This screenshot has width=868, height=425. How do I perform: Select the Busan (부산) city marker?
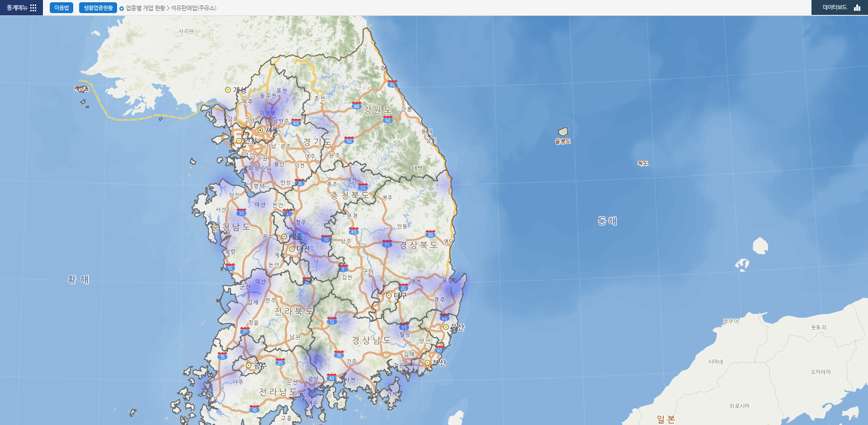[x=428, y=363]
